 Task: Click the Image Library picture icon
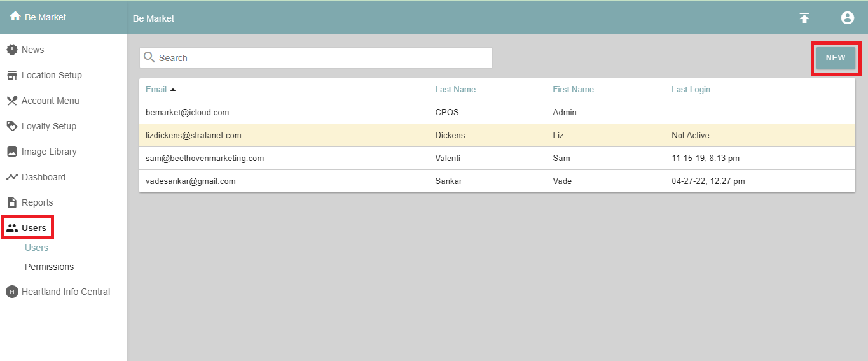pyautogui.click(x=11, y=152)
